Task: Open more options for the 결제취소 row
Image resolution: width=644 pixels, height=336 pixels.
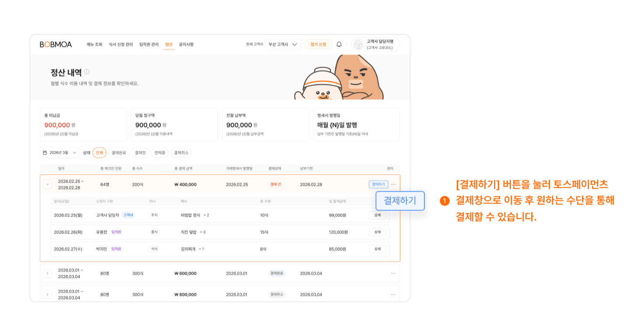Action: tap(393, 294)
